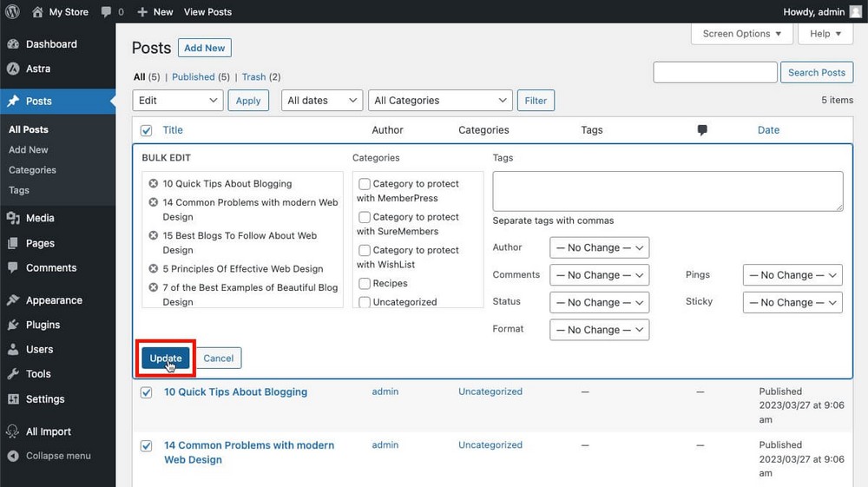Viewport: 868px width, 487px height.
Task: Click into the Tags text area
Action: tap(667, 191)
